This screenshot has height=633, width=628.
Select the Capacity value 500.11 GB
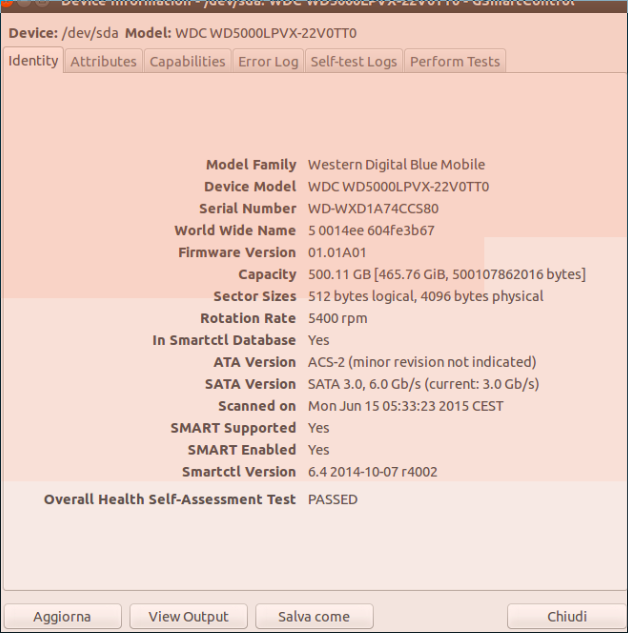click(447, 275)
